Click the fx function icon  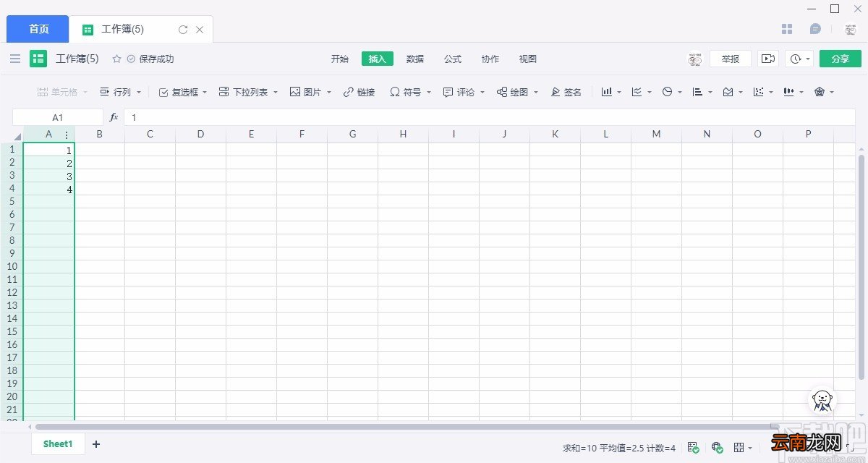tap(114, 116)
